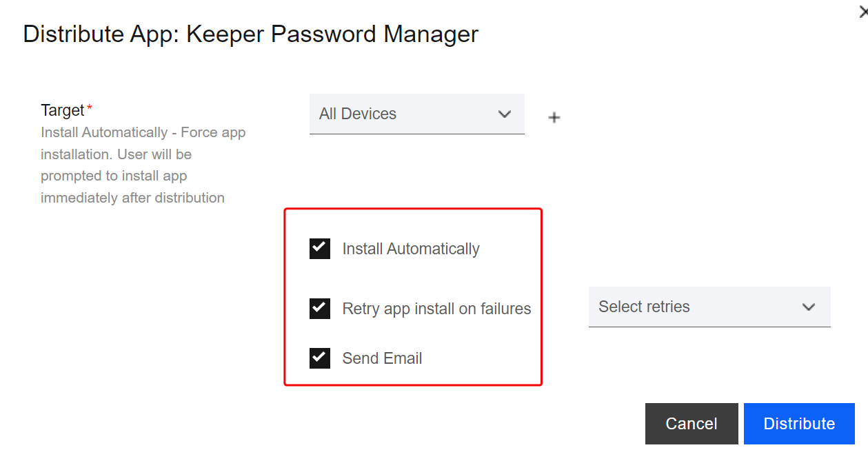Uncheck the Install Automatically checkbox
This screenshot has height=472, width=868.
point(320,249)
